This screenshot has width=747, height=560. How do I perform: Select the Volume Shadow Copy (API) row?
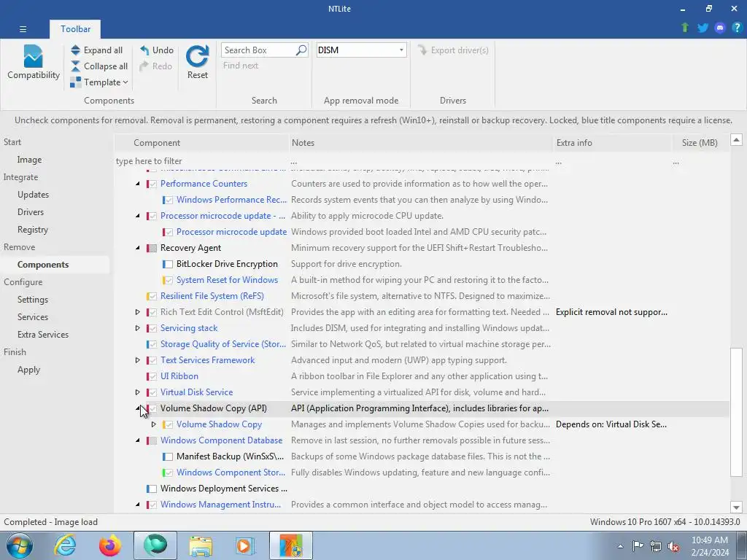tap(422, 408)
